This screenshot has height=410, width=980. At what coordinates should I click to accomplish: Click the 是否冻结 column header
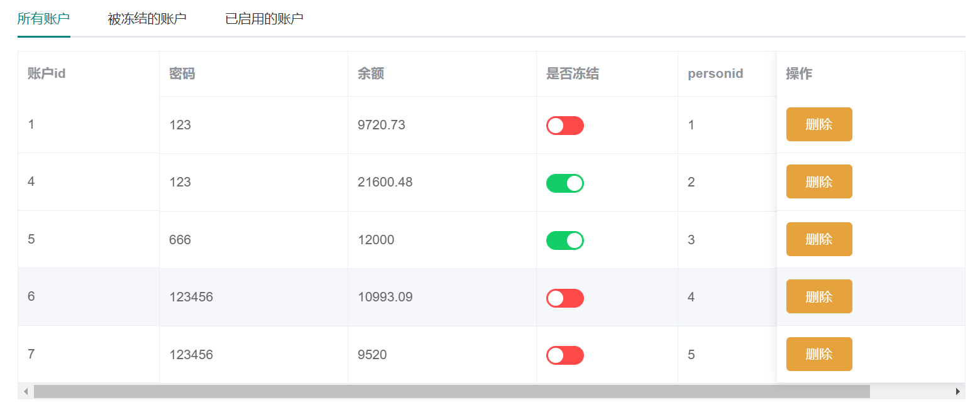(x=572, y=74)
